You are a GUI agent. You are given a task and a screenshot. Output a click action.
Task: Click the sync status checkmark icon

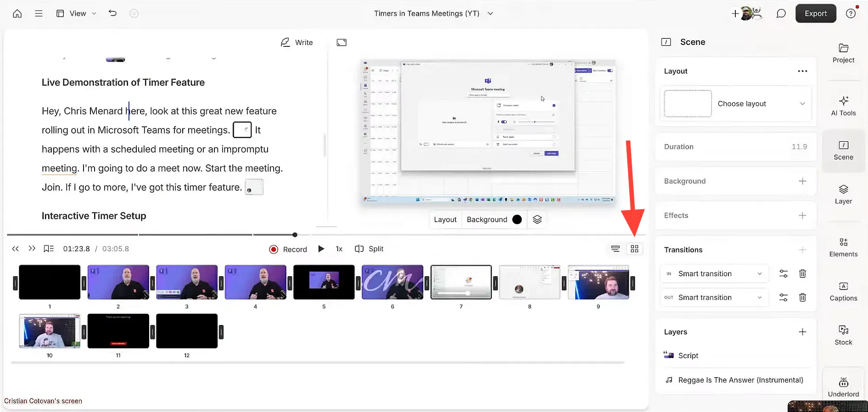pyautogui.click(x=134, y=13)
